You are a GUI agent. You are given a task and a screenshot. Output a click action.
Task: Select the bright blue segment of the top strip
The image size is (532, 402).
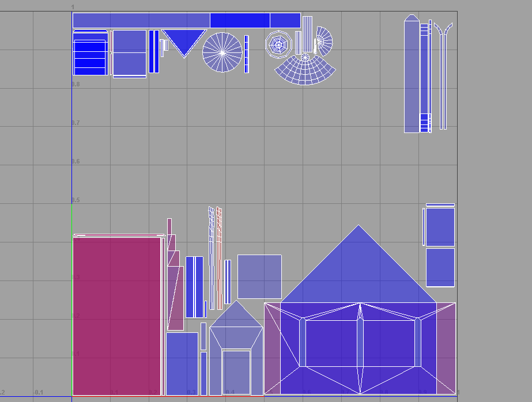coord(240,20)
